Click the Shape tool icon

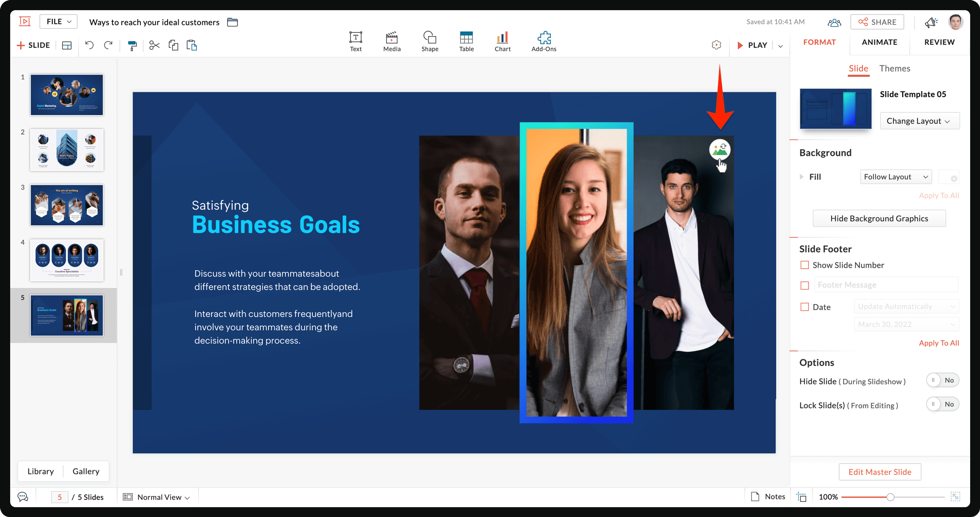pos(429,41)
